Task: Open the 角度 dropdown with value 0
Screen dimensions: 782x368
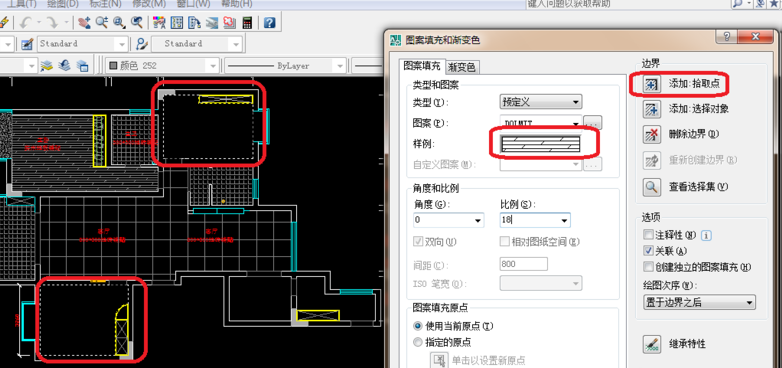Action: [x=448, y=220]
